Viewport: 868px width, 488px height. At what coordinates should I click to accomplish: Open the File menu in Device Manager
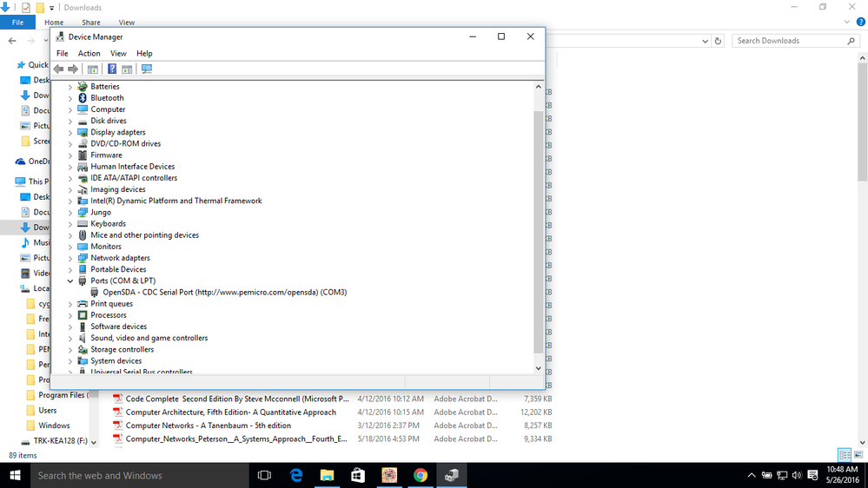[x=62, y=54]
